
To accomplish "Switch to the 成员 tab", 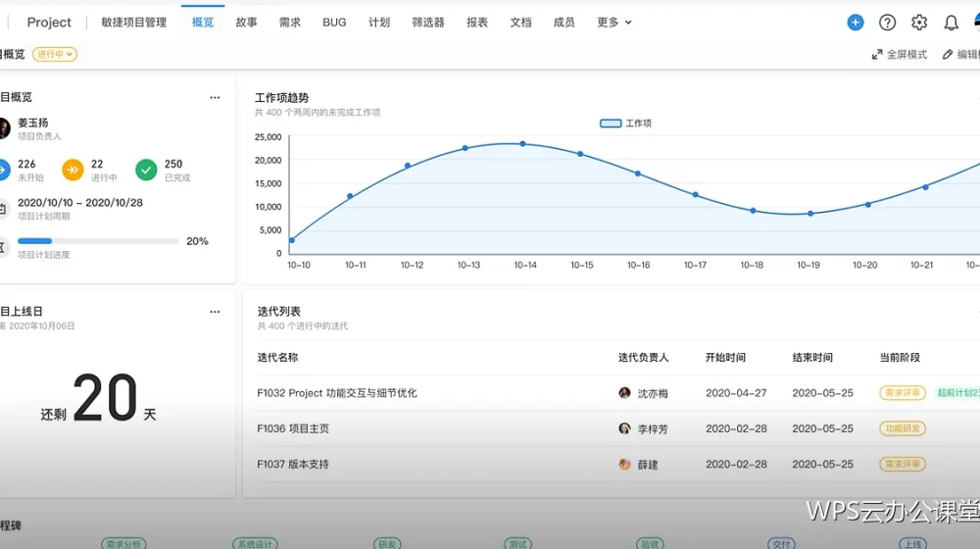I will (x=563, y=23).
